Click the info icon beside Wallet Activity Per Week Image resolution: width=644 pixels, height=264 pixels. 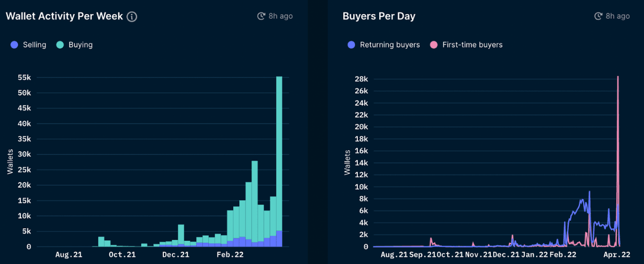click(x=132, y=16)
